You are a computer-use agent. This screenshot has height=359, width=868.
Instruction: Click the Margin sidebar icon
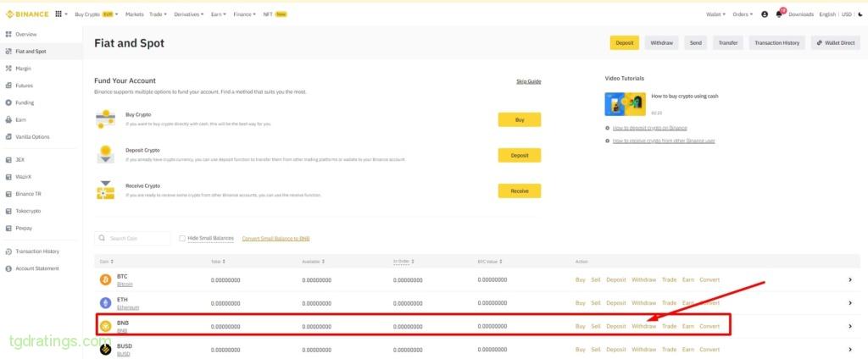8,69
